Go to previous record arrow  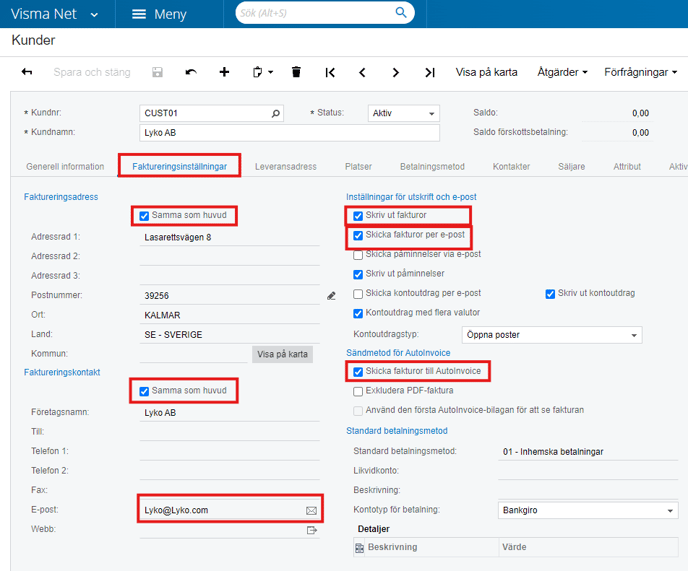click(x=362, y=72)
